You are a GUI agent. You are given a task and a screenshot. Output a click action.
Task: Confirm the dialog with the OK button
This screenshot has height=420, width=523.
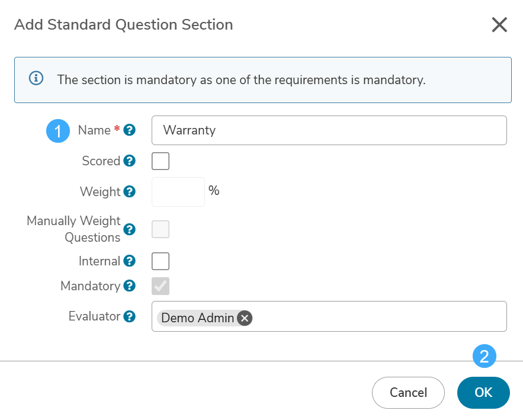tap(483, 393)
